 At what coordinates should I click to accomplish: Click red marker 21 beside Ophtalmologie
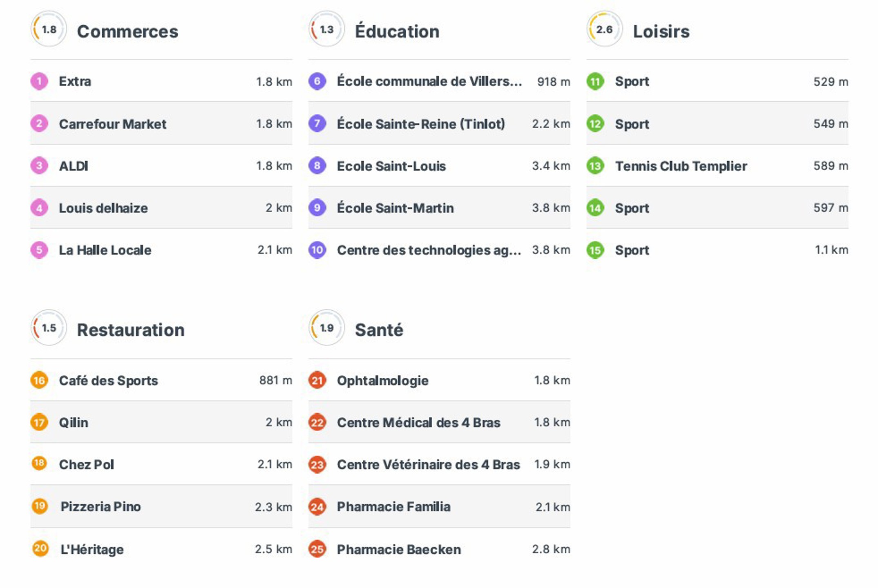(317, 381)
